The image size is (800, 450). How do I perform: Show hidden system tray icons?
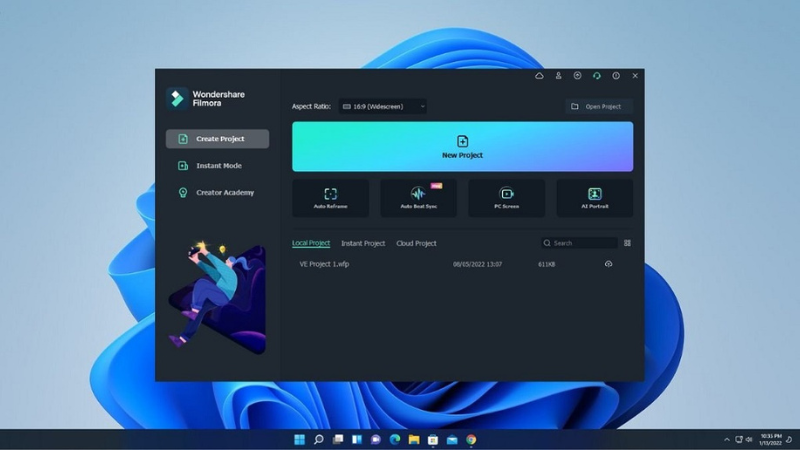point(727,440)
